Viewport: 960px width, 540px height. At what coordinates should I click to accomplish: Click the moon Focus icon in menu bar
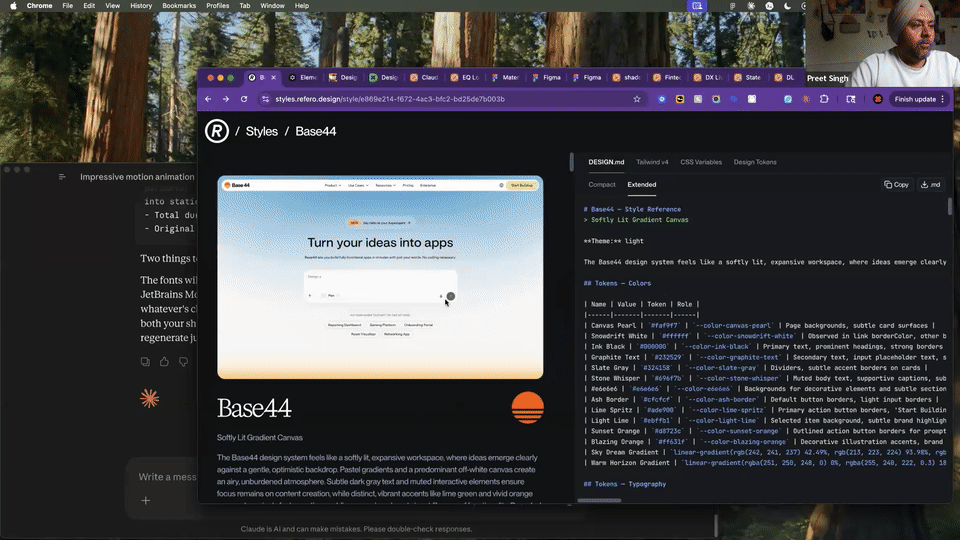click(x=787, y=6)
